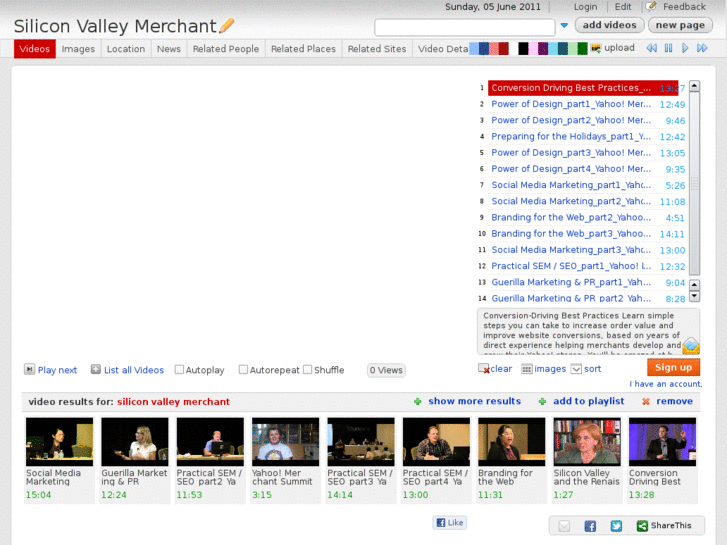Share on Twitter using the bird icon
The image size is (727, 545).
616,526
